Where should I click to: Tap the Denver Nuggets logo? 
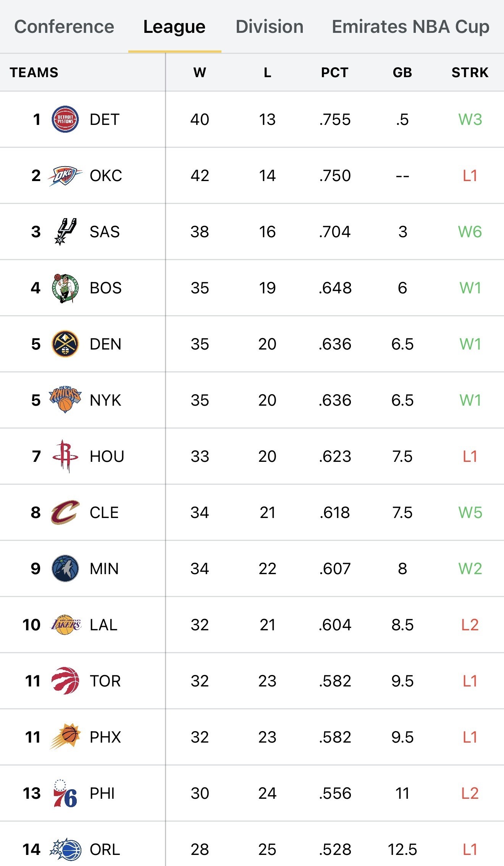[65, 344]
